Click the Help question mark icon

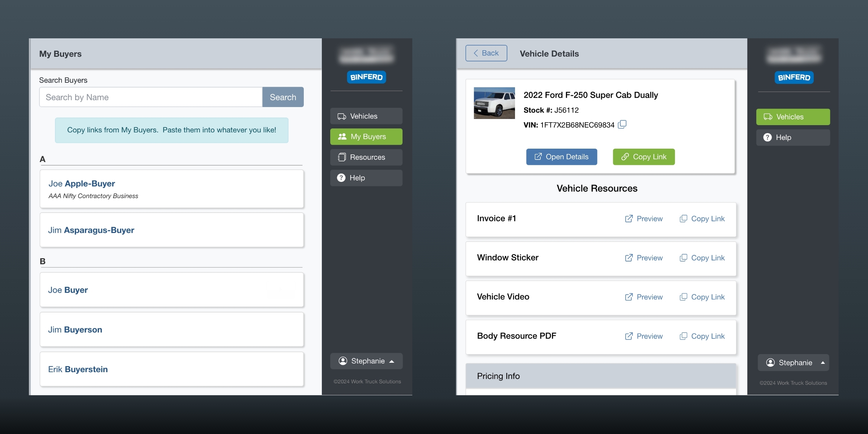tap(341, 178)
